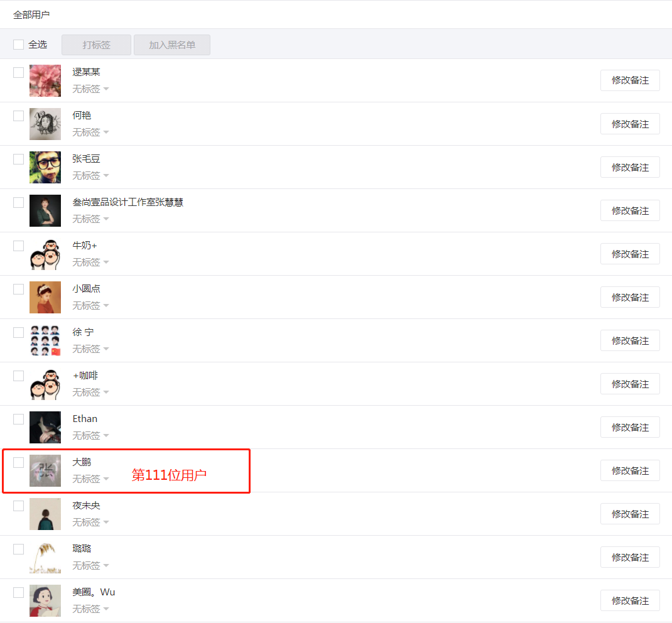
Task: Check the box for user 小圆点
Action: [18, 290]
